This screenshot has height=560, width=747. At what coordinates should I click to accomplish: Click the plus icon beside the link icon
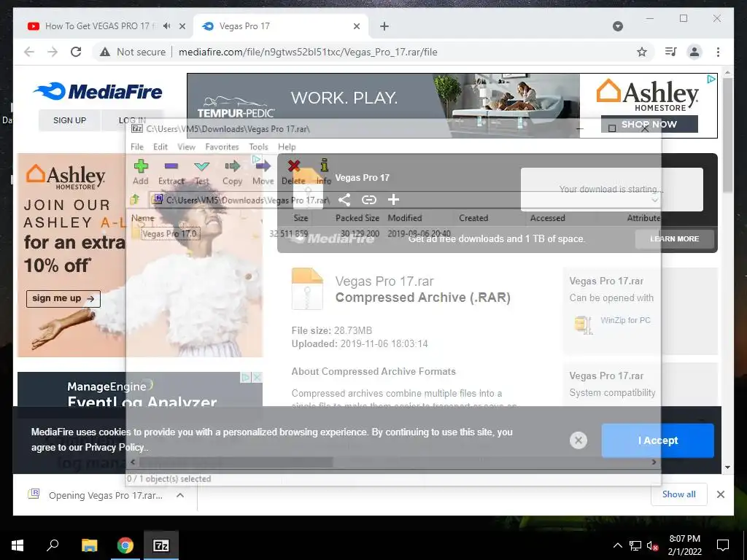[x=393, y=200]
